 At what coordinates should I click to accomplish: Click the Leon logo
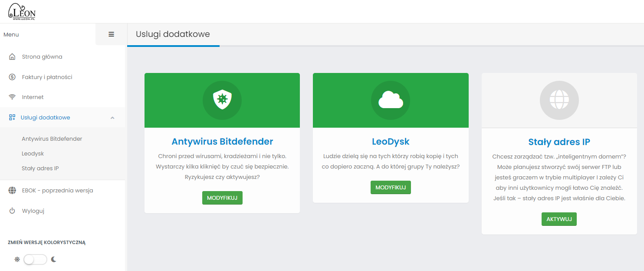pyautogui.click(x=22, y=12)
